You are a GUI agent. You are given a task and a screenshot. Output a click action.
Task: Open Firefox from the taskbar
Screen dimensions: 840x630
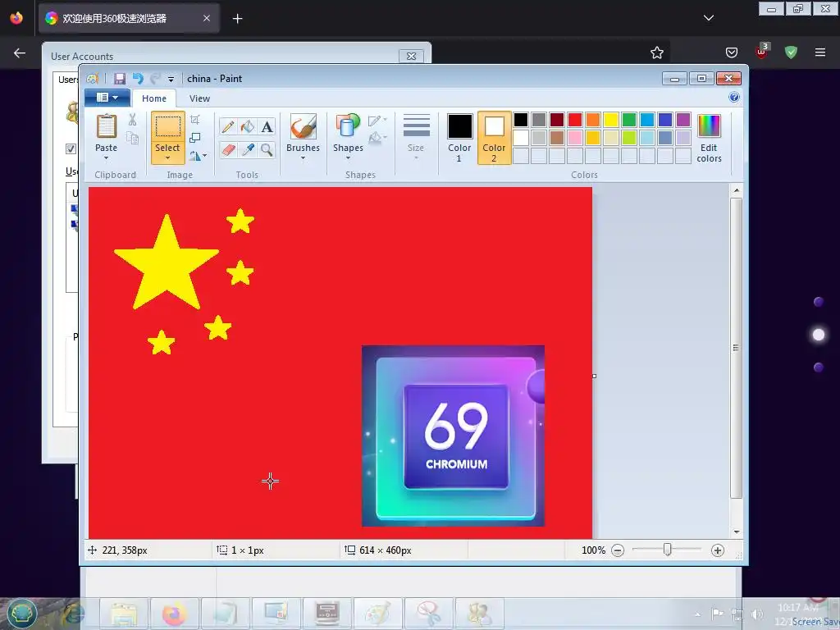pyautogui.click(x=174, y=614)
